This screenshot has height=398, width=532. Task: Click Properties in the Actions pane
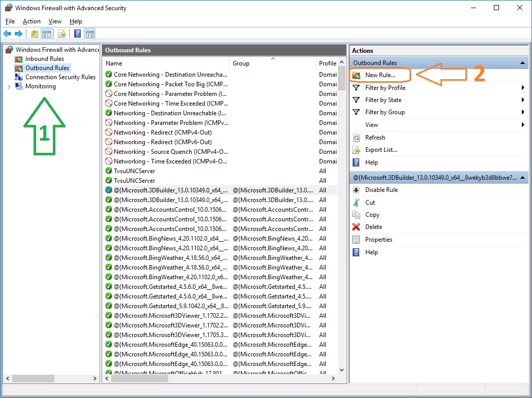click(379, 240)
